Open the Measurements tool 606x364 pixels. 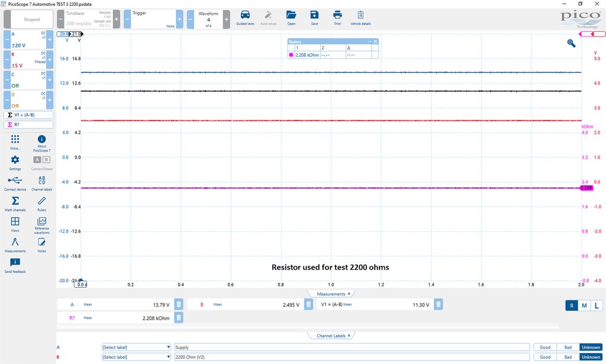point(15,242)
